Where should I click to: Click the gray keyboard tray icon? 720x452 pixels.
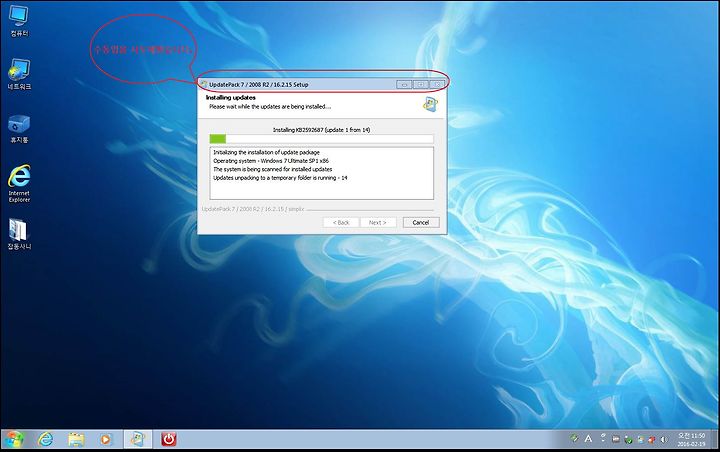click(616, 440)
